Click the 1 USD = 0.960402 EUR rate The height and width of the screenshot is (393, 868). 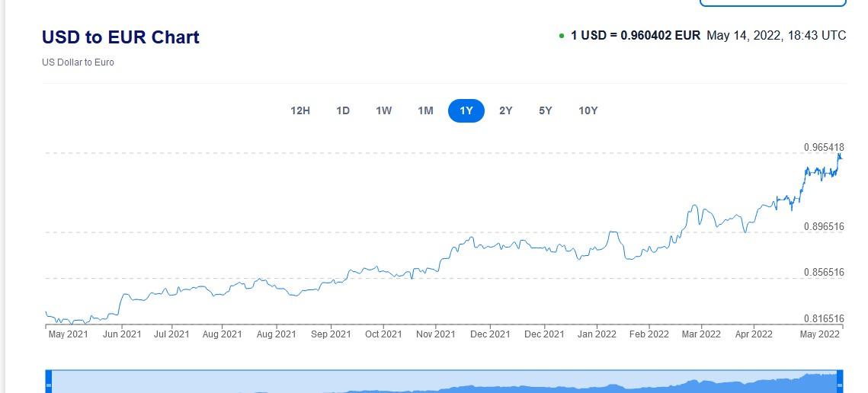click(x=636, y=36)
